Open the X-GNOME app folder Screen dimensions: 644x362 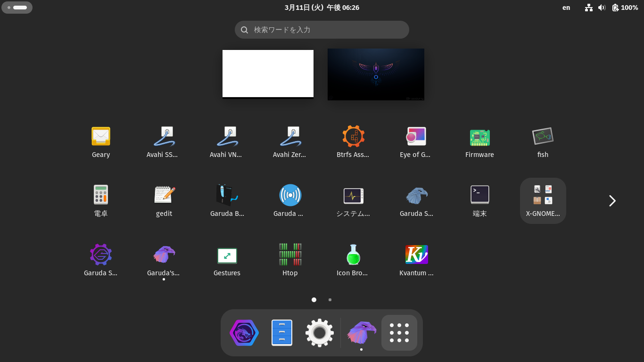point(543,201)
